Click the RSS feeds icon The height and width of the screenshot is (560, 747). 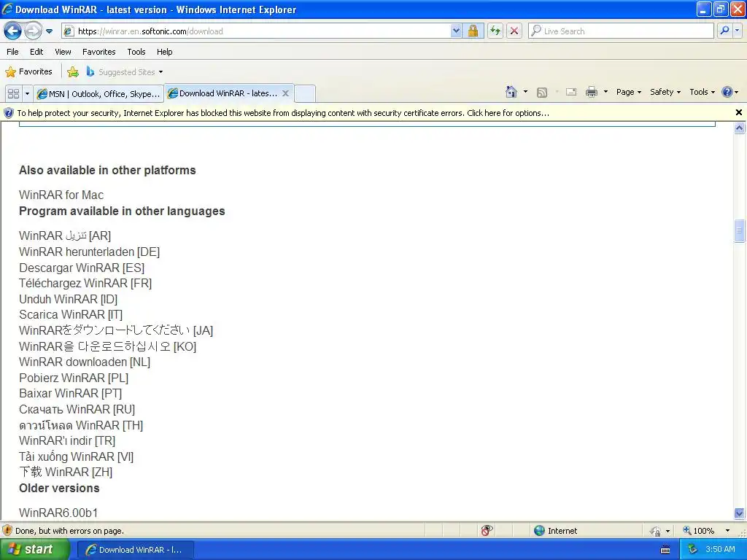click(542, 93)
